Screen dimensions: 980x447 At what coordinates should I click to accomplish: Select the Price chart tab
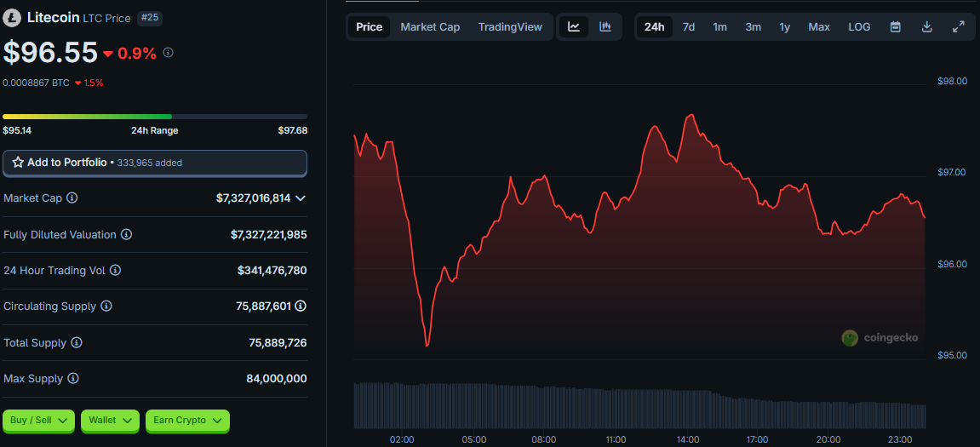coord(370,27)
